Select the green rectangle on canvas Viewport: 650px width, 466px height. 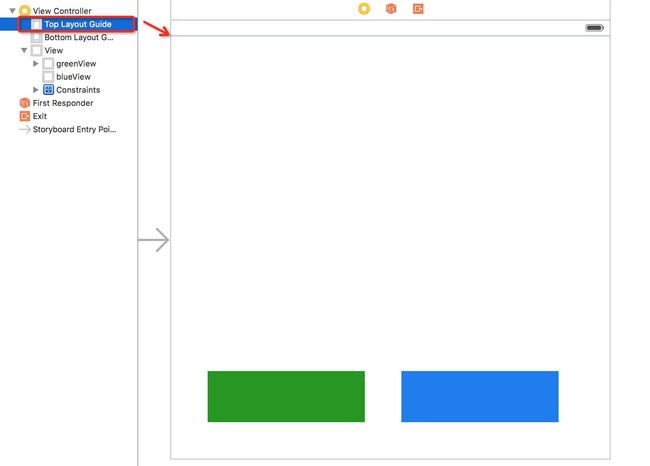[x=286, y=396]
